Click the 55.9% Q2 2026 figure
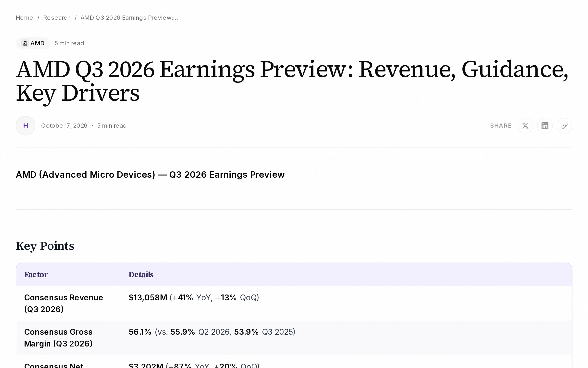The width and height of the screenshot is (588, 368). pyautogui.click(x=183, y=332)
